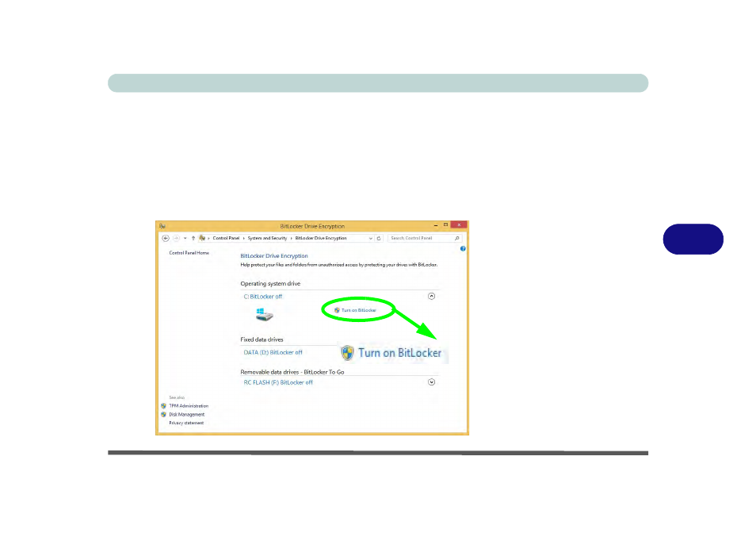Screen dimensions: 756x533
Task: Open the Privacy statement link
Action: tap(186, 423)
